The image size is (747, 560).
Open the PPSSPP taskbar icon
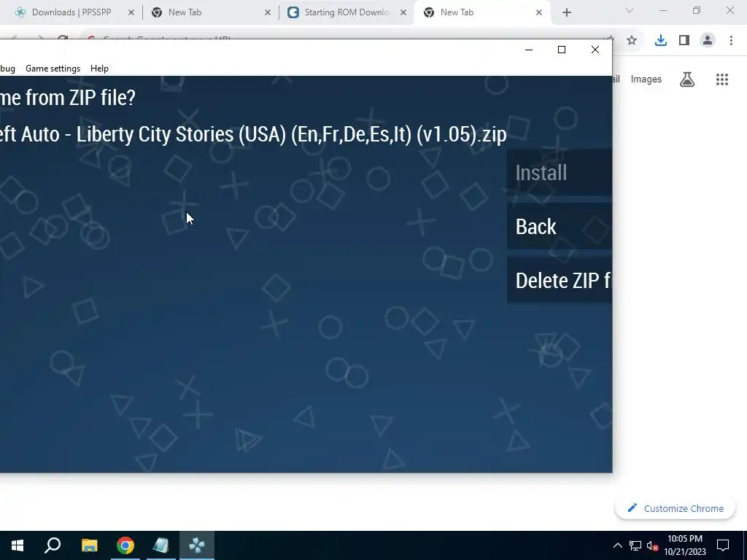(197, 545)
